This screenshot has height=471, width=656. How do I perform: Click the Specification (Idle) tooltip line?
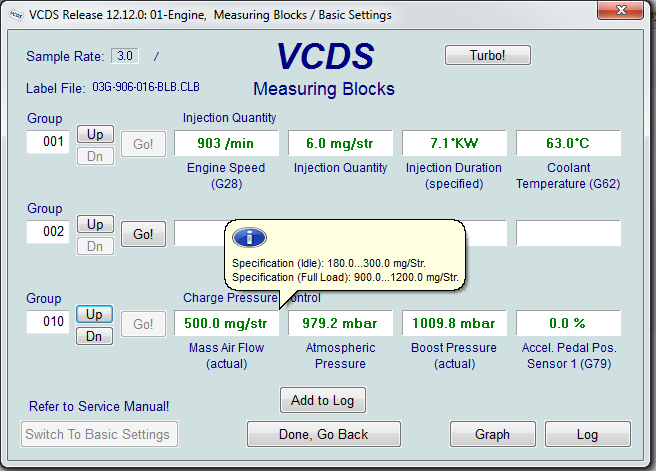click(329, 263)
